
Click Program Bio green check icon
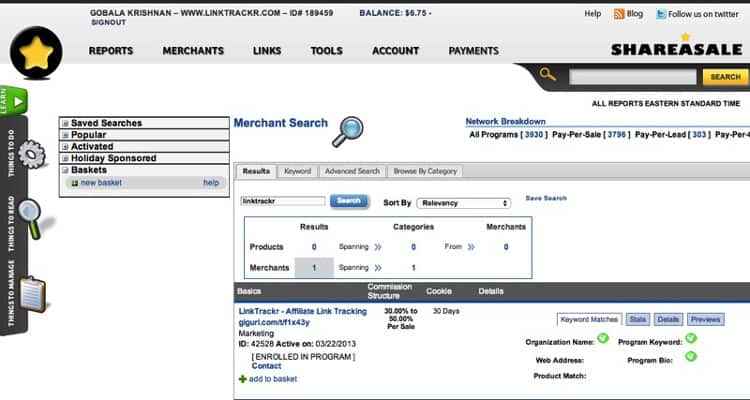(x=691, y=356)
